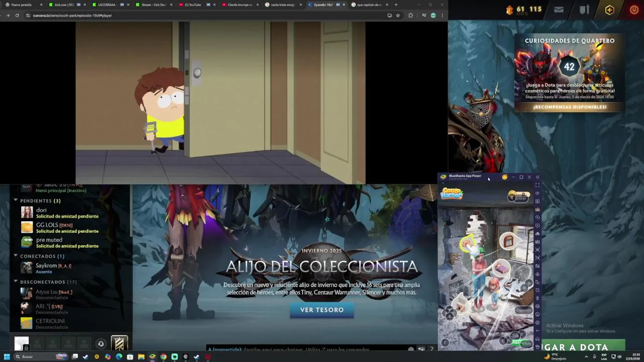The height and width of the screenshot is (362, 644).
Task: Click the Dota shards currency icon
Action: tap(509, 10)
